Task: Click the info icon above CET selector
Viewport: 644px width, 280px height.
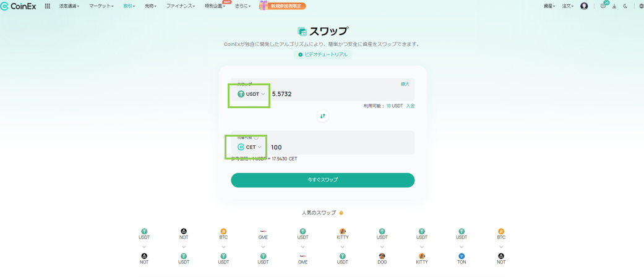Action: (256, 137)
